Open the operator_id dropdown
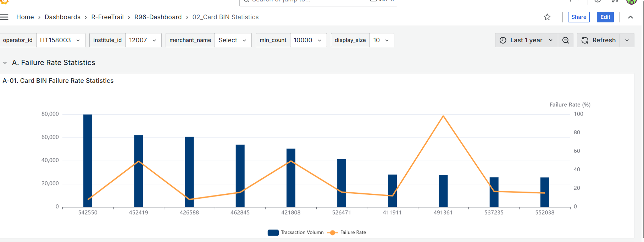The height and width of the screenshot is (242, 644). tap(60, 40)
